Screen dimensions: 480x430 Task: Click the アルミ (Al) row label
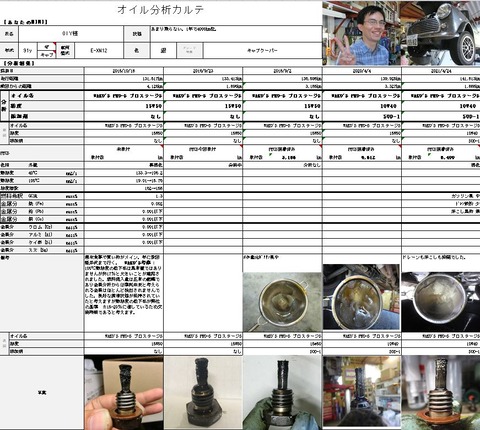(x=42, y=235)
